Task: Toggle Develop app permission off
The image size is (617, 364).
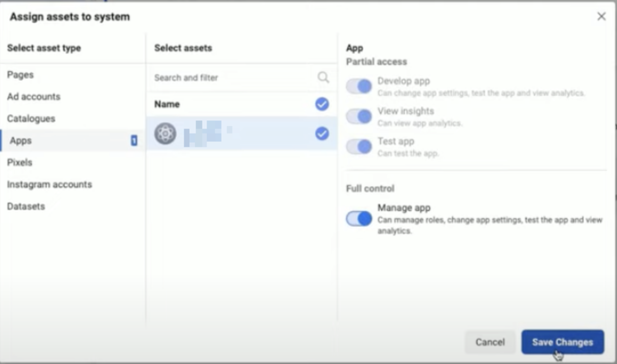Action: (x=358, y=86)
